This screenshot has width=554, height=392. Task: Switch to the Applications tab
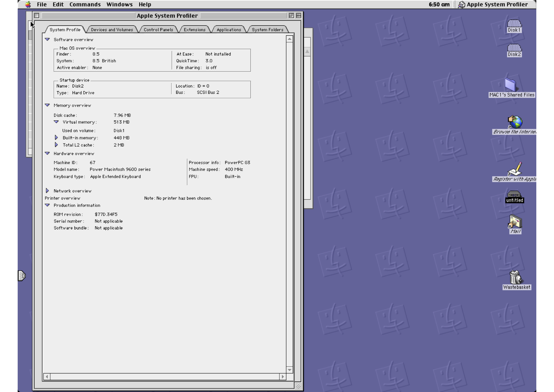click(x=229, y=29)
